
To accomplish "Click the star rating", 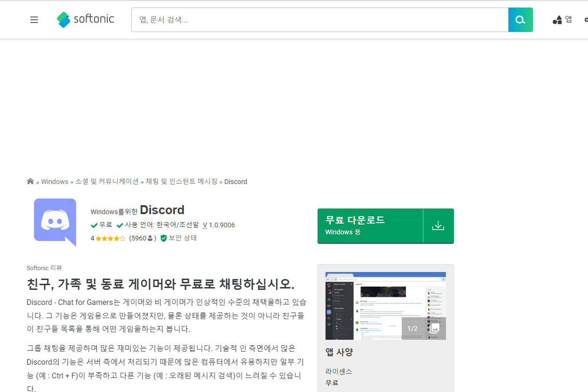I will [110, 238].
